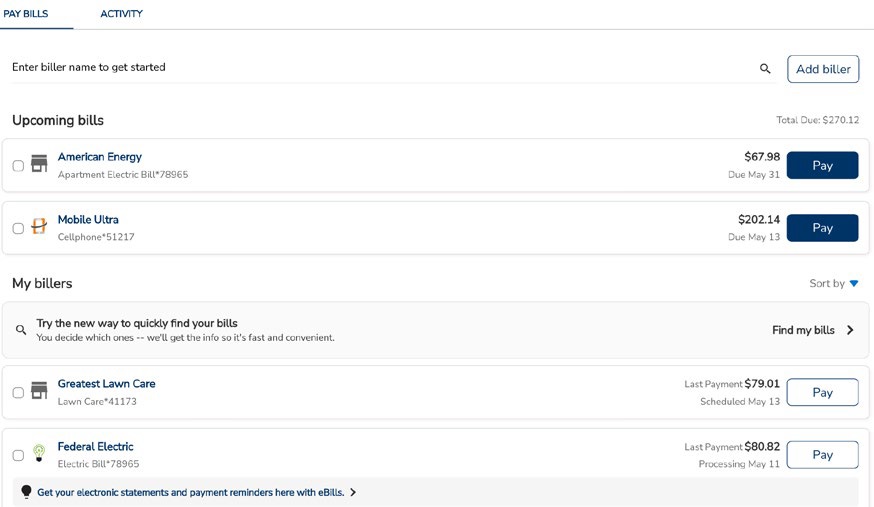Pay the American Energy $67.98 bill
The width and height of the screenshot is (874, 507).
click(x=822, y=165)
